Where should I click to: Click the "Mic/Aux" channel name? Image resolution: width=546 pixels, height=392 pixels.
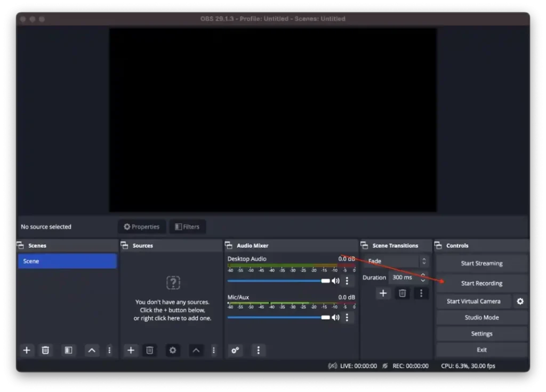point(238,297)
